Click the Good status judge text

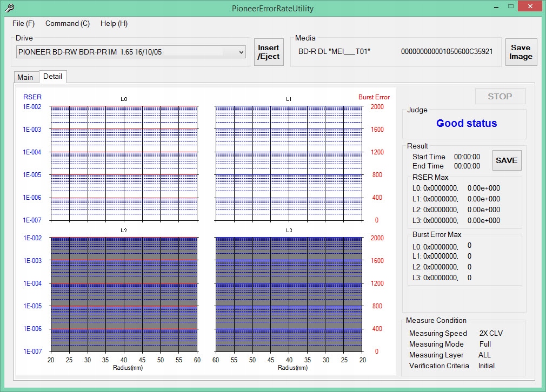coord(466,124)
